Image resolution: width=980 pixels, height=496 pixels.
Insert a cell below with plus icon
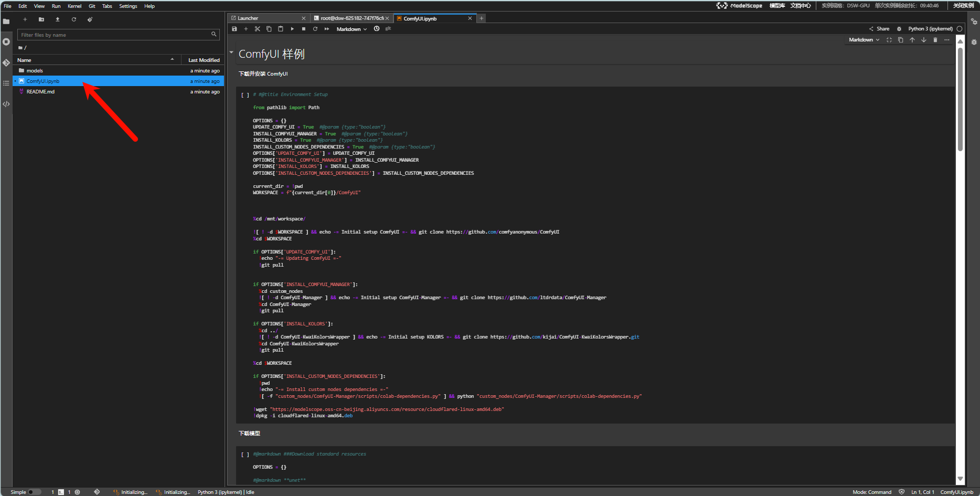click(x=246, y=29)
